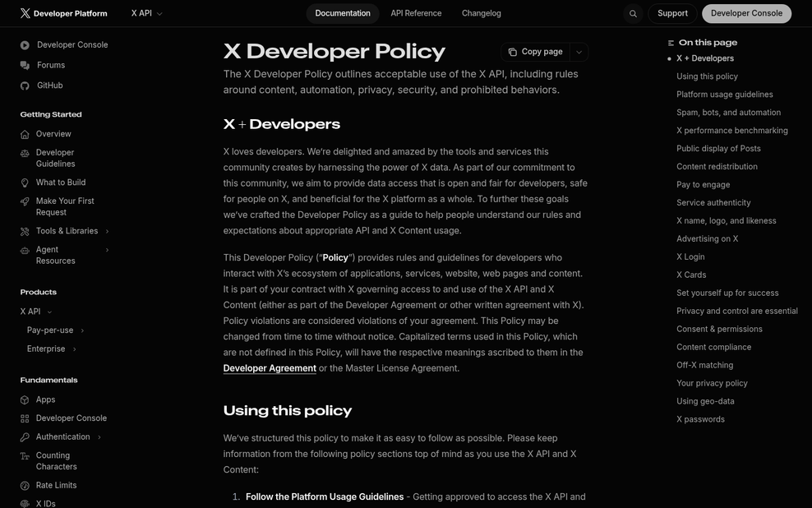The image size is (812, 508).
Task: Open Rate Limits page
Action: (x=56, y=486)
